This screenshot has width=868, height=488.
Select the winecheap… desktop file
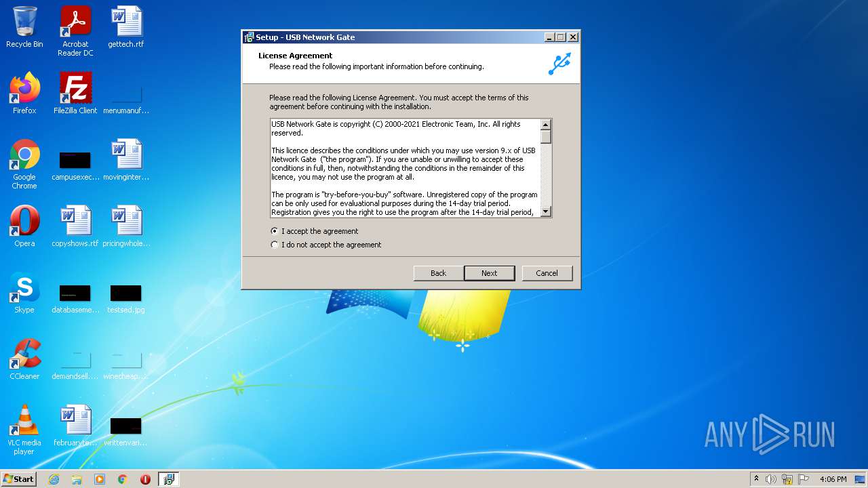pyautogui.click(x=126, y=365)
